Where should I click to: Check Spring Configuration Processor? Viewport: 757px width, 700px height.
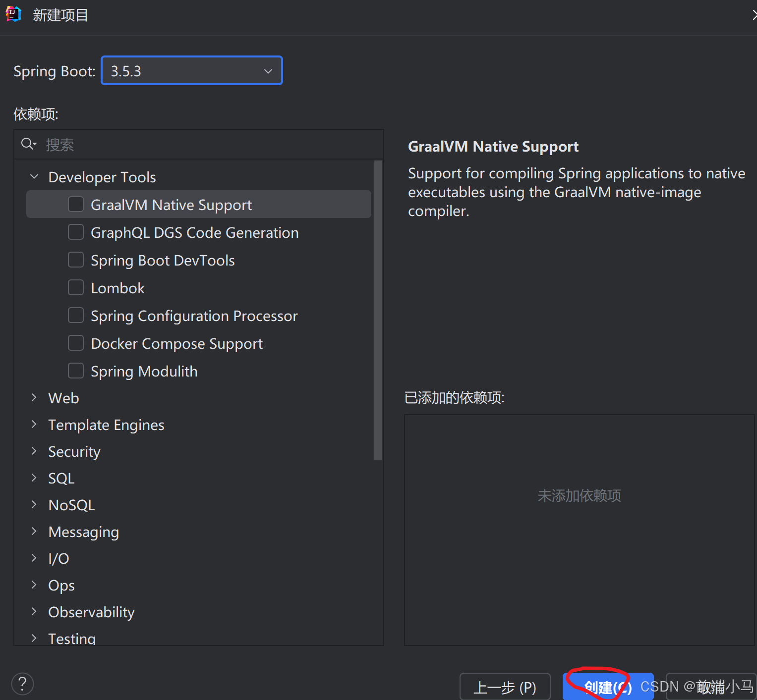pos(76,315)
